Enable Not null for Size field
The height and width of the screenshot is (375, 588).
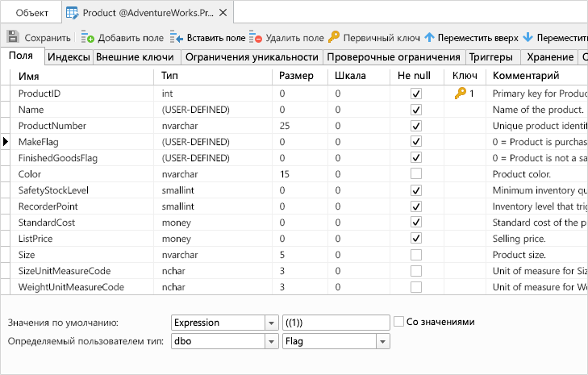tap(416, 255)
